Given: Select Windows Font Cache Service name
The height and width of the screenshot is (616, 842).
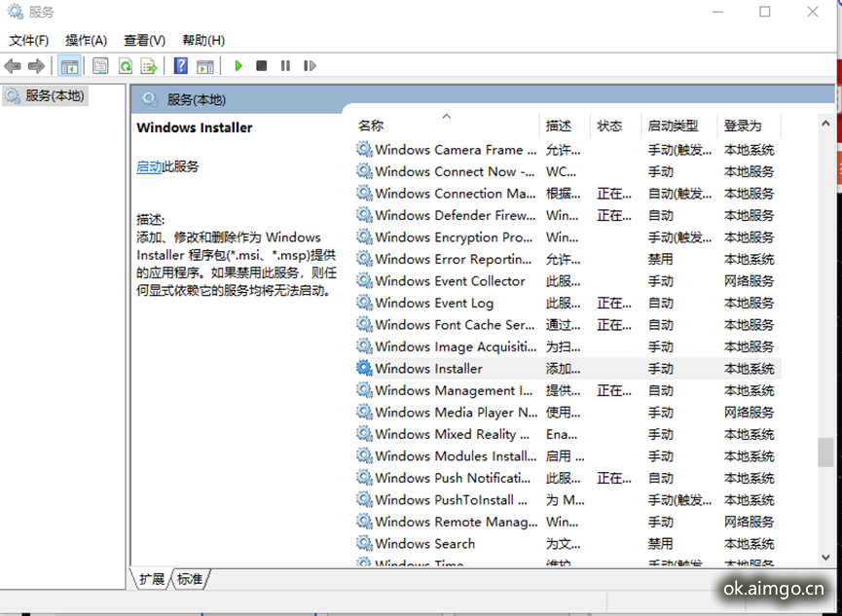Looking at the screenshot, I should coord(455,324).
